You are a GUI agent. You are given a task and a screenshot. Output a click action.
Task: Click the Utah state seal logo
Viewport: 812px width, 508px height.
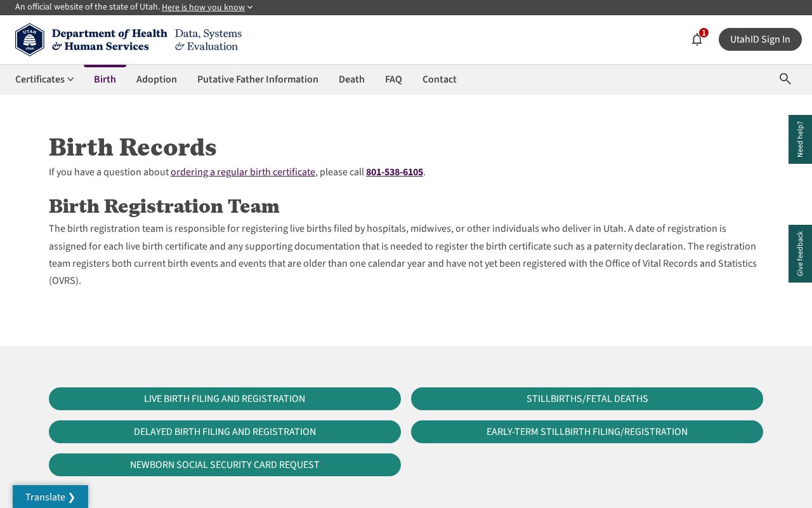[30, 39]
